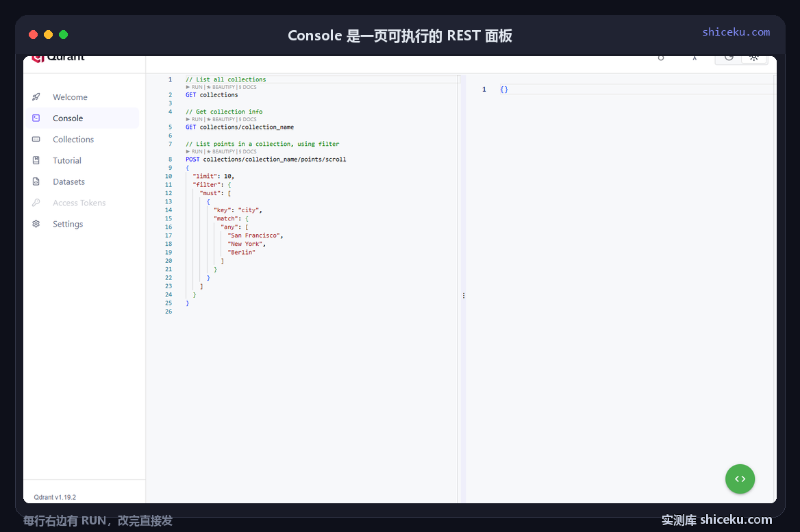Click the Collections icon in the sidebar

click(36, 139)
